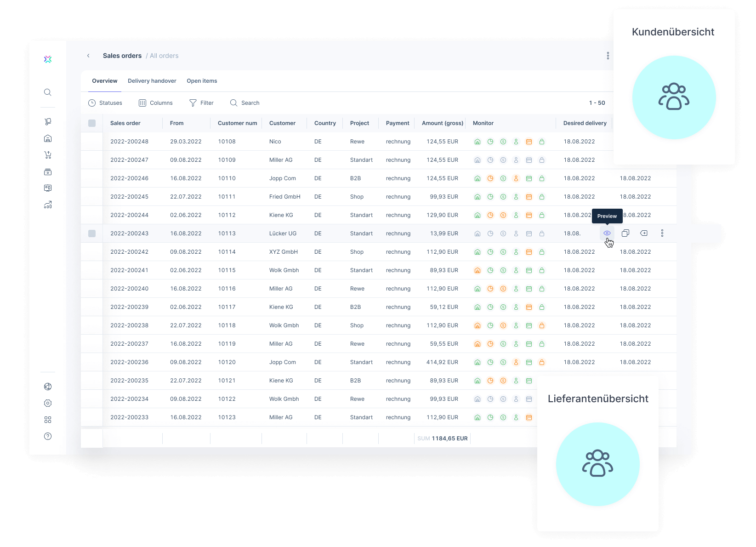
Task: Open the three-dot menu in the page header
Action: pos(608,56)
